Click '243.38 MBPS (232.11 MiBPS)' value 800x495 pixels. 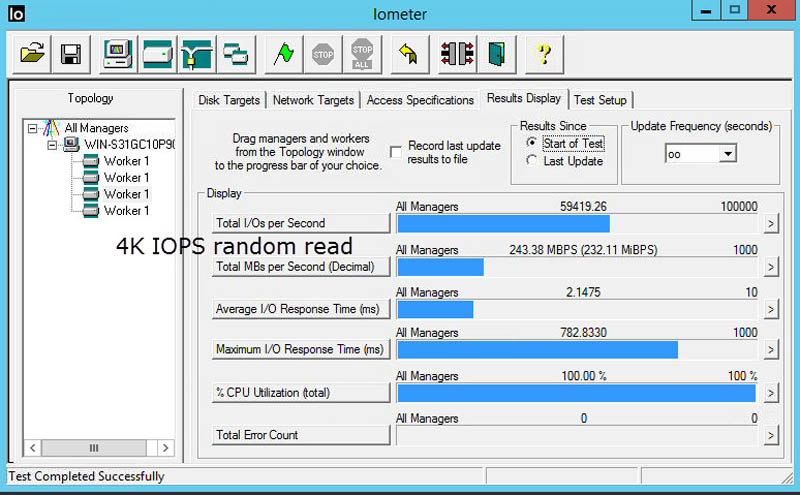[x=583, y=250]
